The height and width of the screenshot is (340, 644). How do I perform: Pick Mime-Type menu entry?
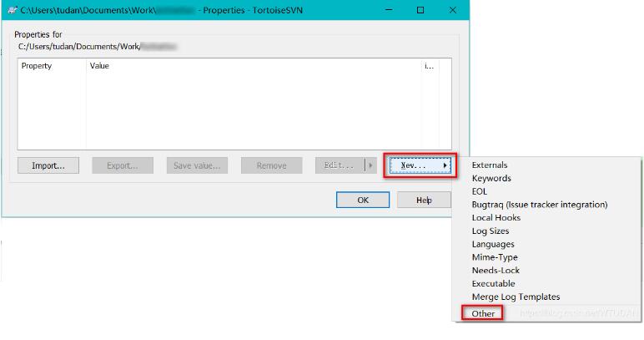coord(495,257)
